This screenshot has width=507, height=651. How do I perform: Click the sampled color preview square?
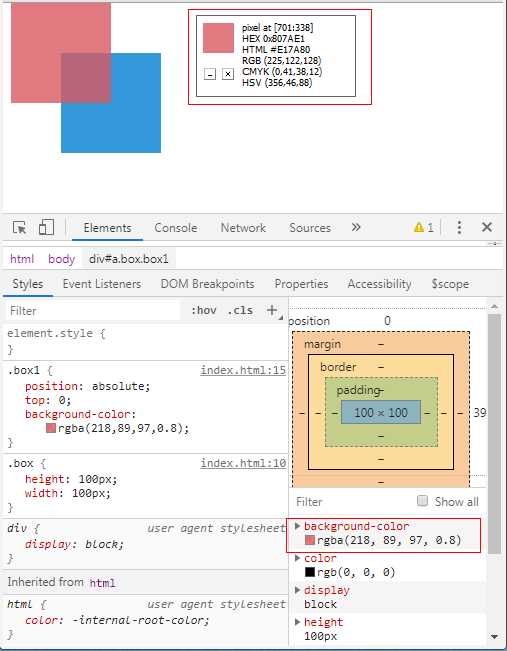[218, 38]
